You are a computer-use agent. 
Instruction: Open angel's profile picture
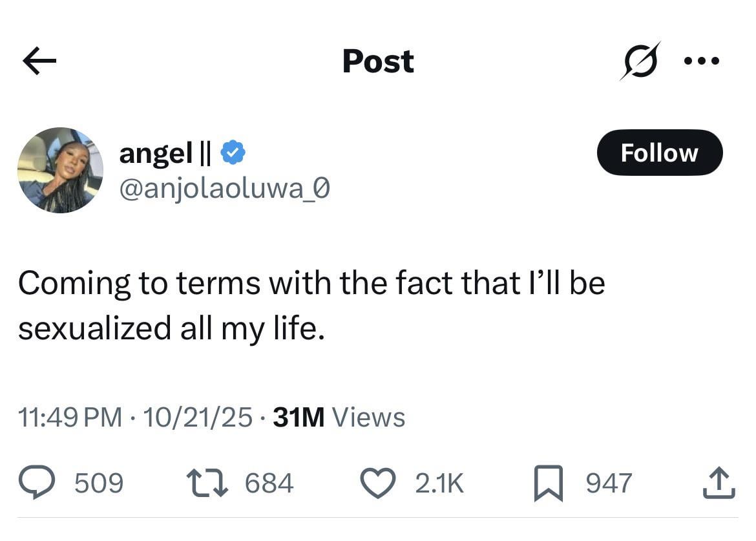(x=60, y=170)
